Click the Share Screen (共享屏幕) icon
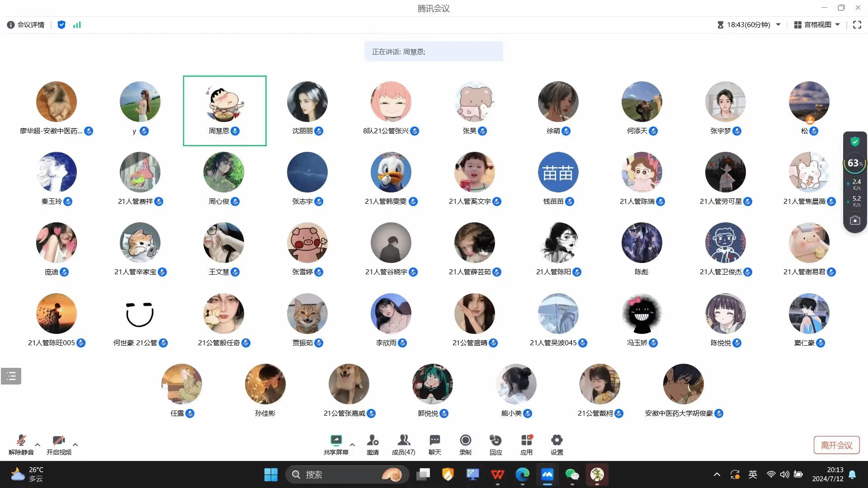Image resolution: width=868 pixels, height=488 pixels. coord(336,441)
